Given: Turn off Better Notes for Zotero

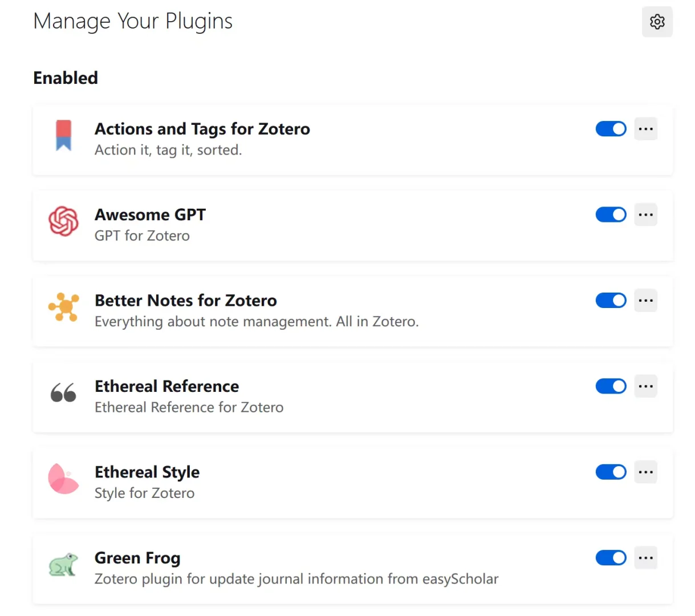Looking at the screenshot, I should point(611,301).
